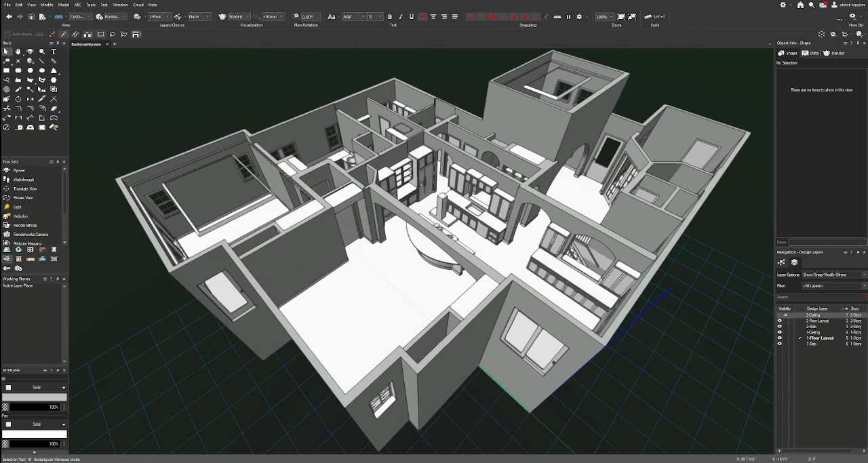Open the Shaded render mode dropdown
Screen dimensions: 868x463
tap(235, 17)
